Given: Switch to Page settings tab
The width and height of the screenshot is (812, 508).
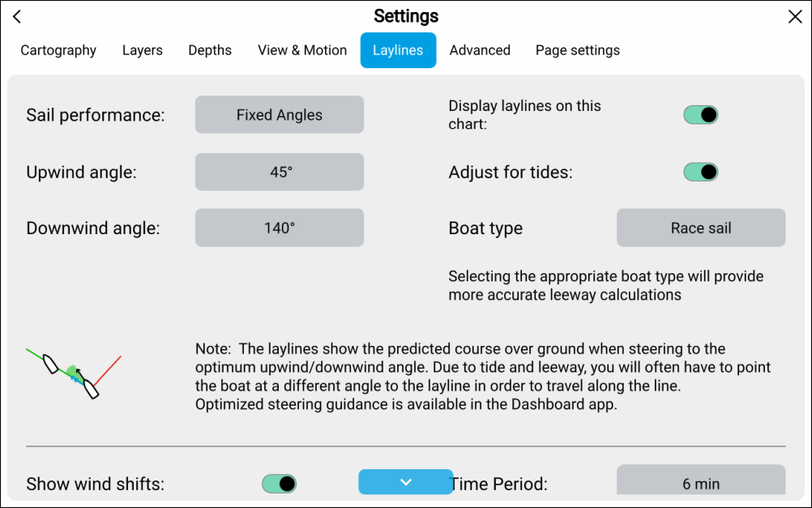Looking at the screenshot, I should click(578, 50).
